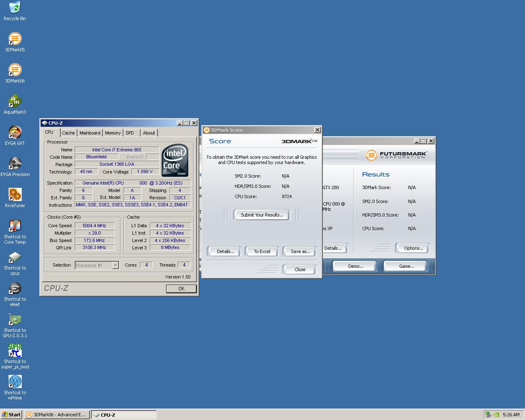
Task: Click the CPU Score value 8724
Action: 287,196
